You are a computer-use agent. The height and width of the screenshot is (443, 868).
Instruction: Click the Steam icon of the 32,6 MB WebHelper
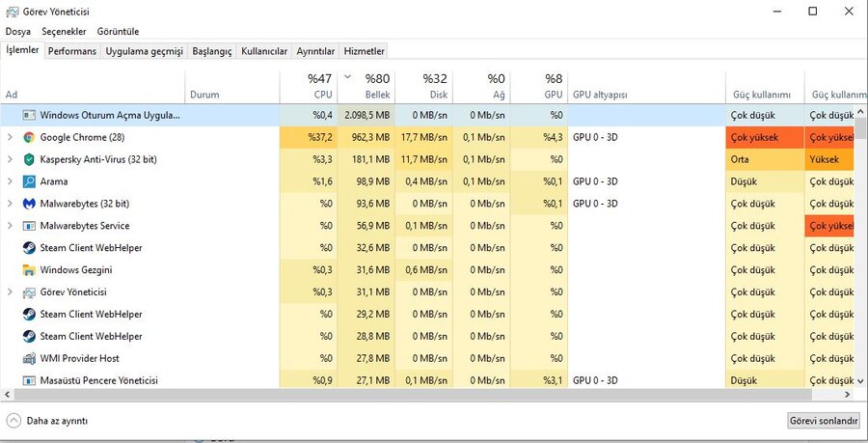tap(29, 248)
